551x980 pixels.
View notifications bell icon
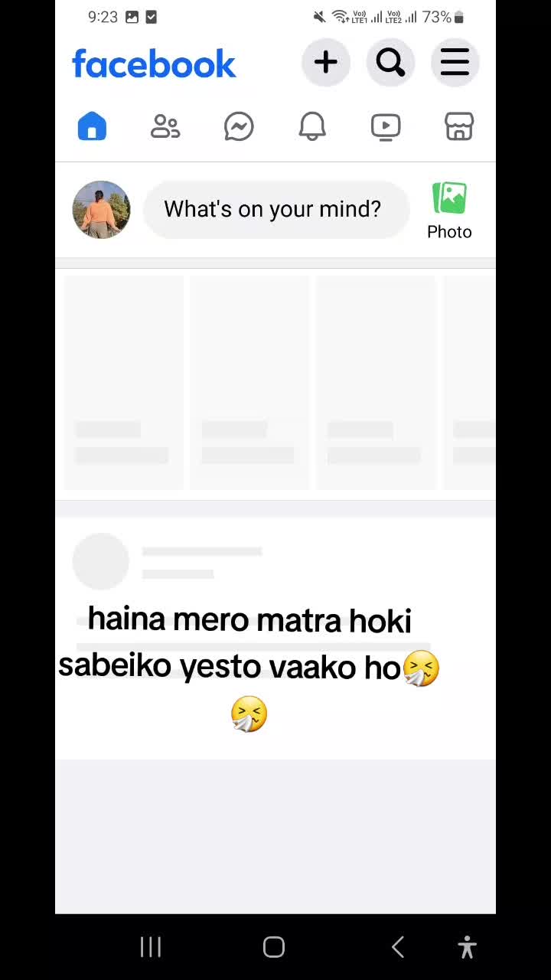[x=312, y=126]
